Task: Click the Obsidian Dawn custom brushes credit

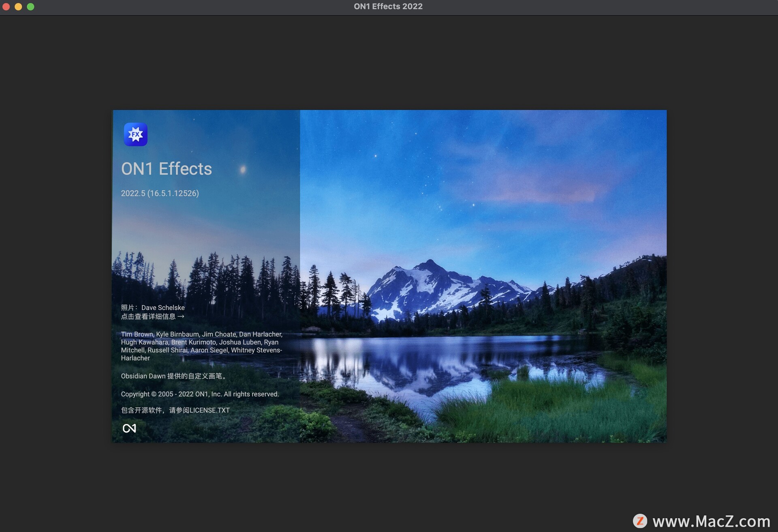Action: [174, 376]
